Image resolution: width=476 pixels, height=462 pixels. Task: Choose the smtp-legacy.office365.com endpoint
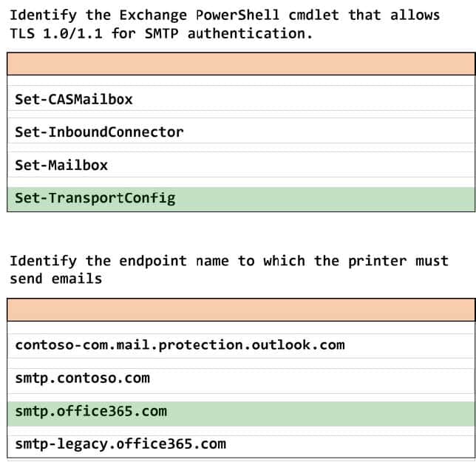point(241,445)
